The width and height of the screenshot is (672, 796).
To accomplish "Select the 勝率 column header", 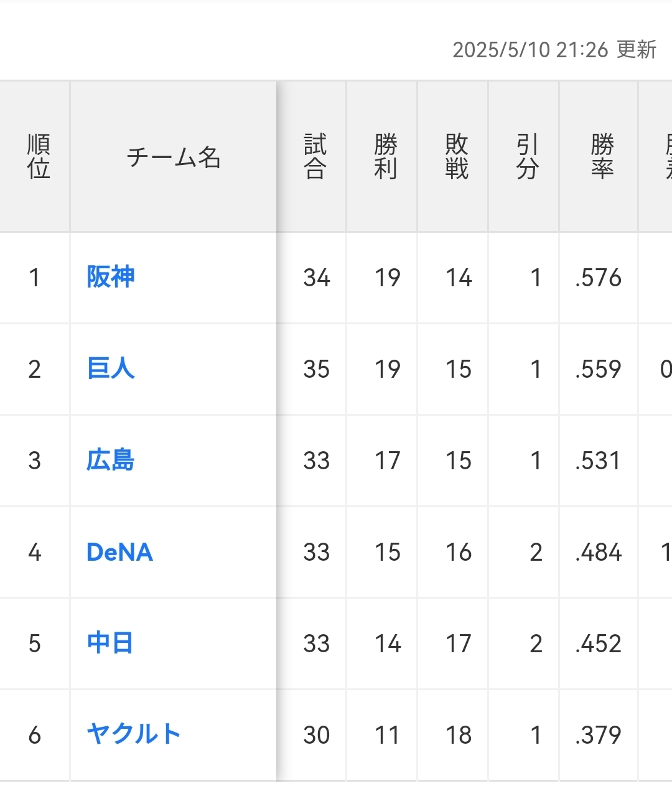I will point(602,157).
